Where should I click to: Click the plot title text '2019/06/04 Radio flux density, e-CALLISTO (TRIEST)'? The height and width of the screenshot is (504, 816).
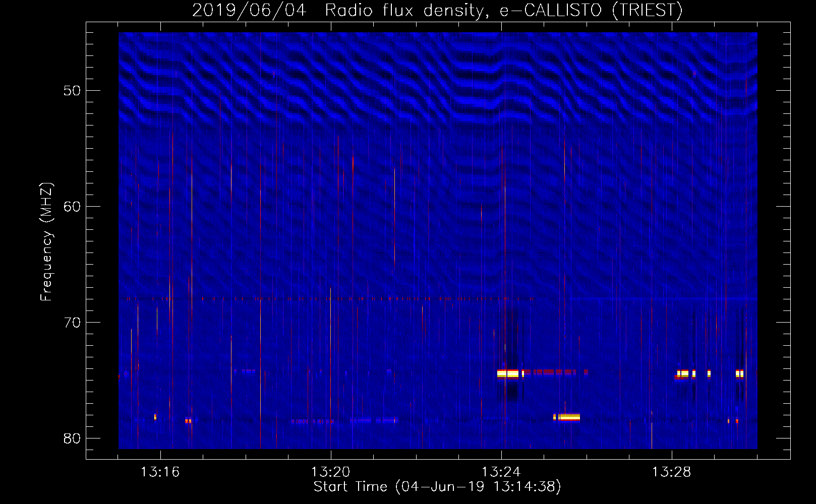point(437,10)
